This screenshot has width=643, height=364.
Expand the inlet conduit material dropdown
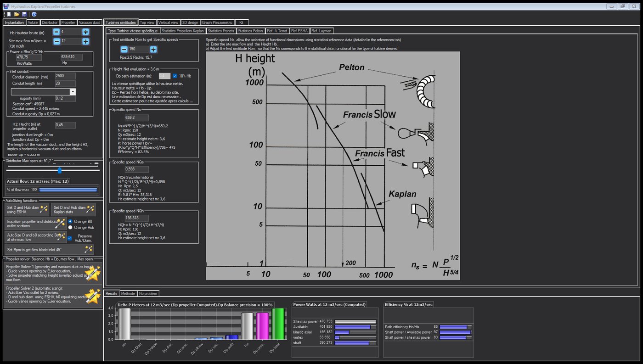click(73, 92)
